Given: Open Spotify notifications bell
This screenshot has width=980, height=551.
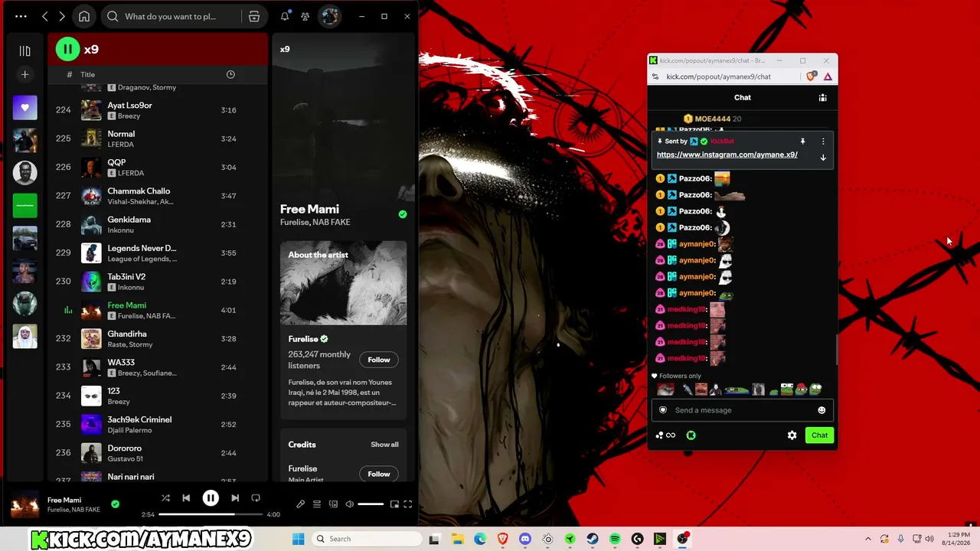Looking at the screenshot, I should click(285, 16).
